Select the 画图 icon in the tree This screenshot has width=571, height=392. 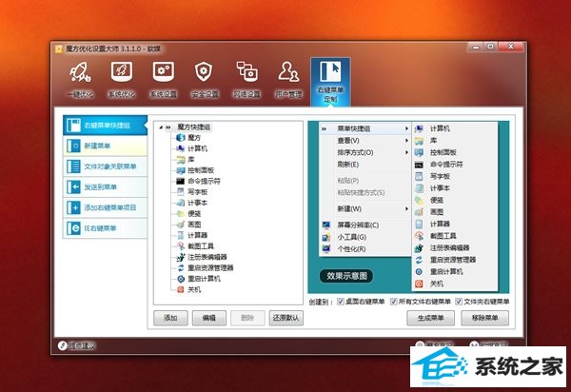coord(181,225)
